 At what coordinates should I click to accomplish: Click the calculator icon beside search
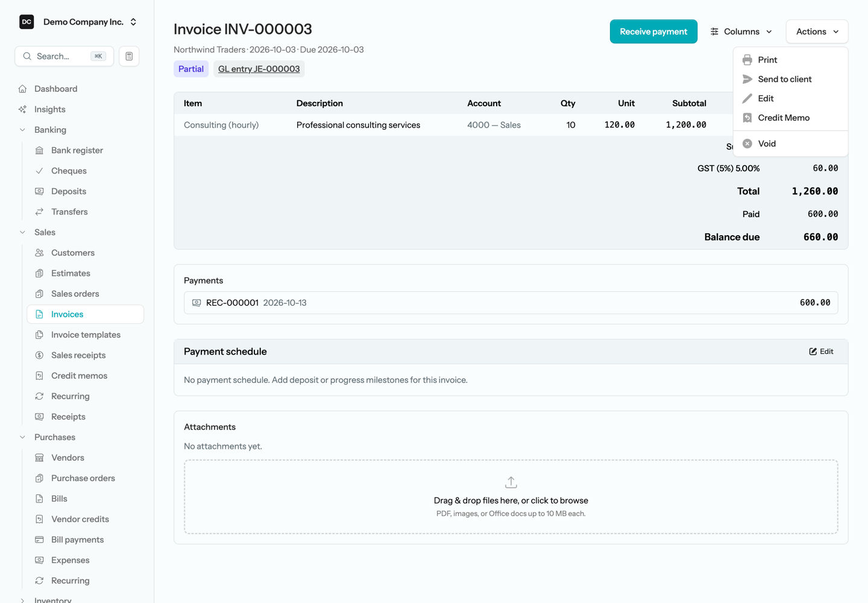point(129,56)
